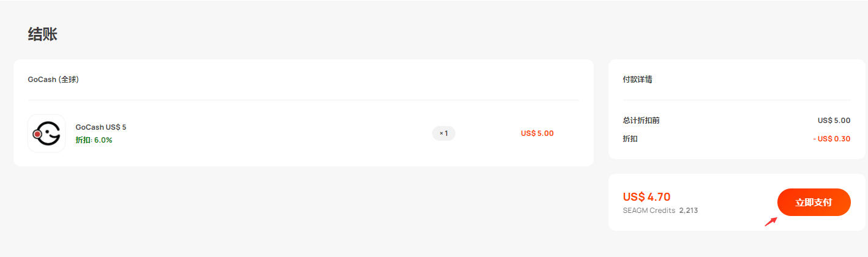The width and height of the screenshot is (868, 257).
Task: Click the black US$ 5.00 subtotal amount
Action: click(834, 121)
